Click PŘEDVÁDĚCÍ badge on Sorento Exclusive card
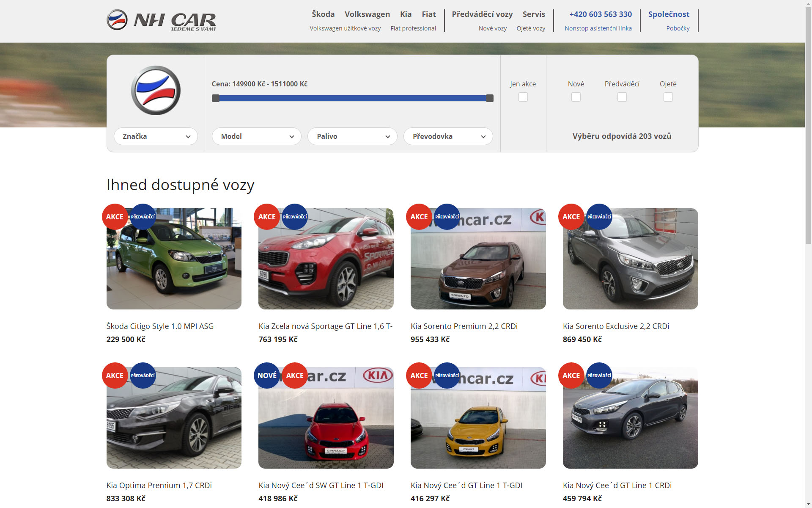Image resolution: width=812 pixels, height=508 pixels. (x=599, y=217)
